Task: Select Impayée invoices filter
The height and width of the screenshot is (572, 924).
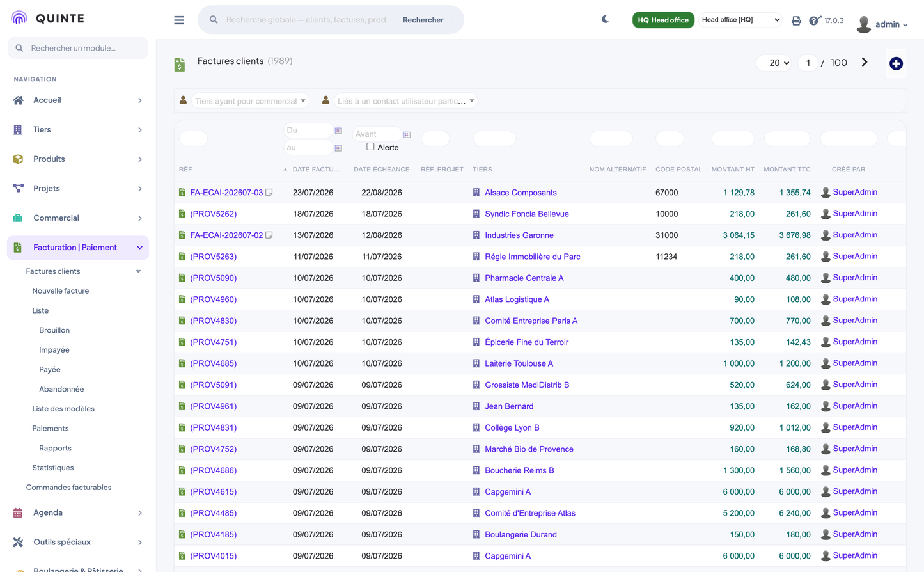Action: [54, 350]
